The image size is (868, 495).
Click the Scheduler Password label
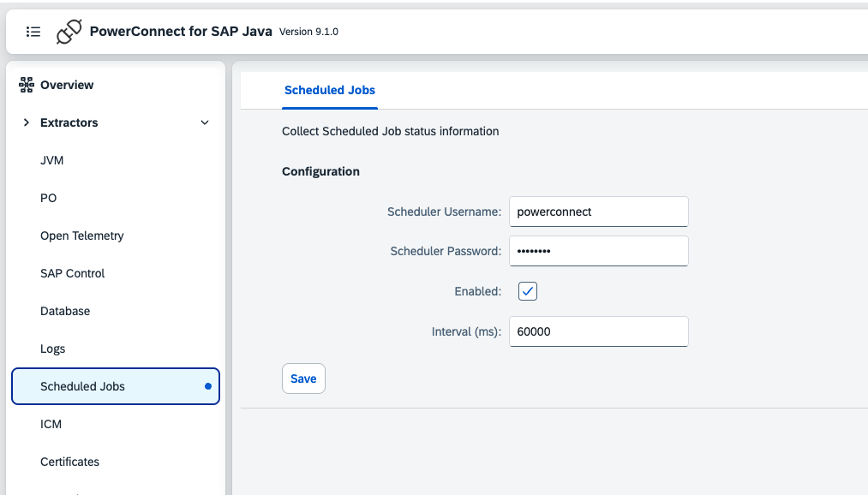446,251
